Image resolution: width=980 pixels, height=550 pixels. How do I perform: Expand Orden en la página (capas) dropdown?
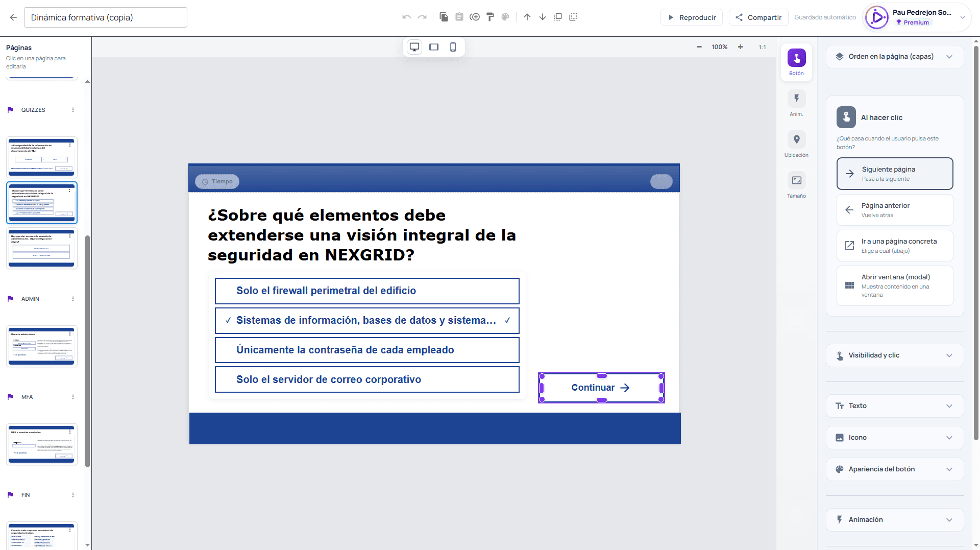click(895, 57)
